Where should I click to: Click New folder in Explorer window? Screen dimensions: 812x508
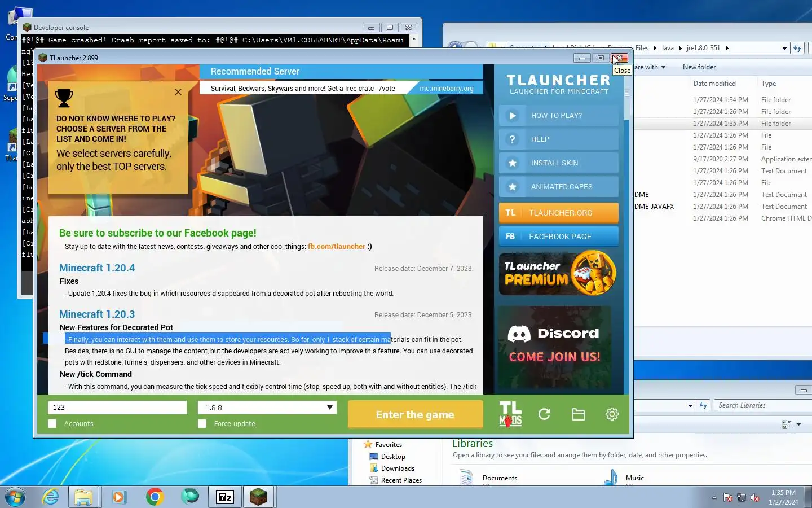point(699,67)
